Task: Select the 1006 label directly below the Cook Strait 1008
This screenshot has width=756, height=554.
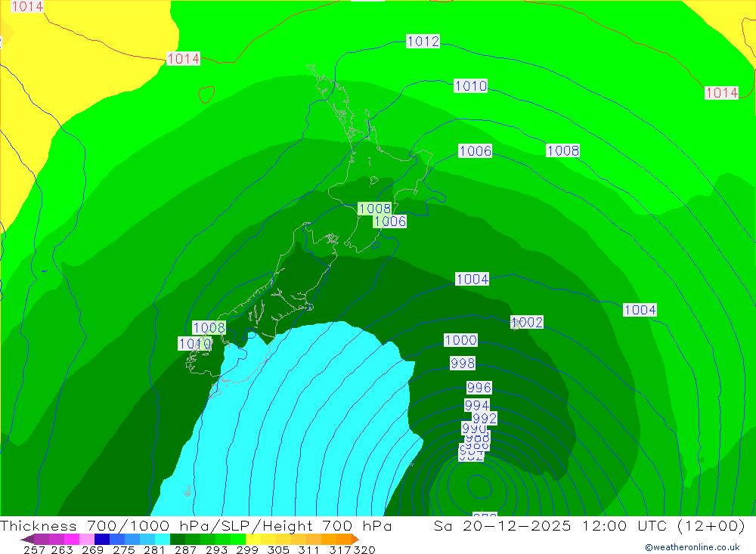Action: coord(389,221)
